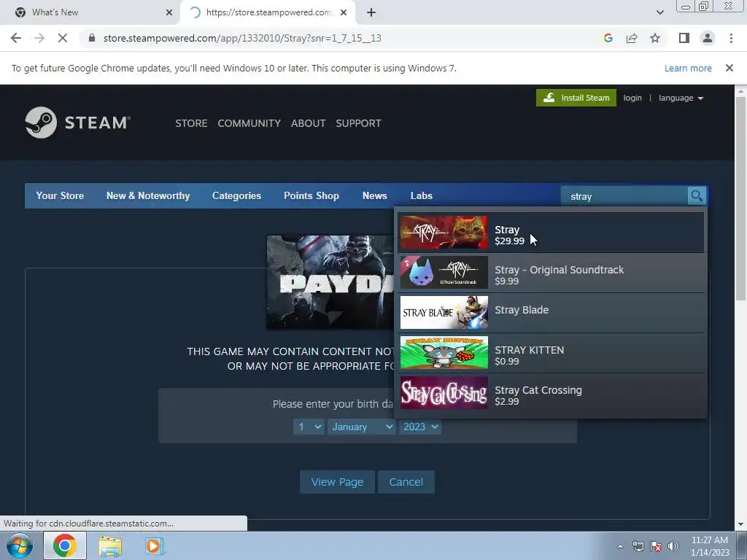Open the STORE menu in the header
This screenshot has width=747, height=560.
tap(191, 123)
